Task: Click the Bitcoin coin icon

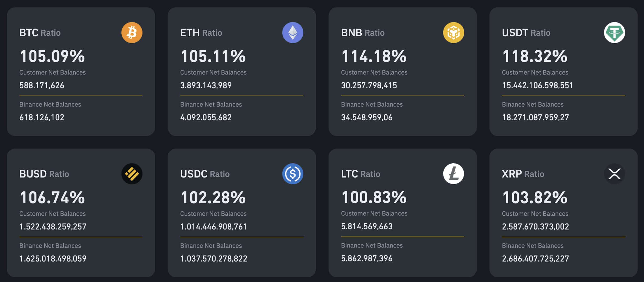Action: (x=131, y=32)
